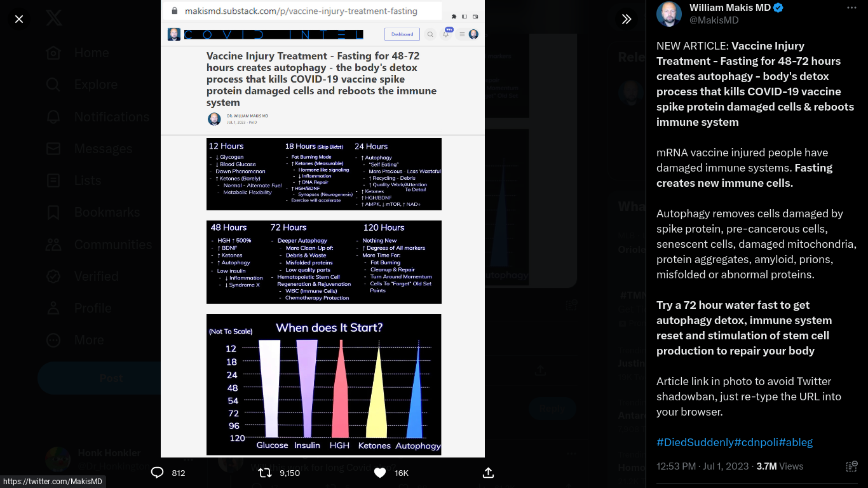Image resolution: width=868 pixels, height=488 pixels.
Task: Click the 3.7M Views count
Action: [x=780, y=466]
